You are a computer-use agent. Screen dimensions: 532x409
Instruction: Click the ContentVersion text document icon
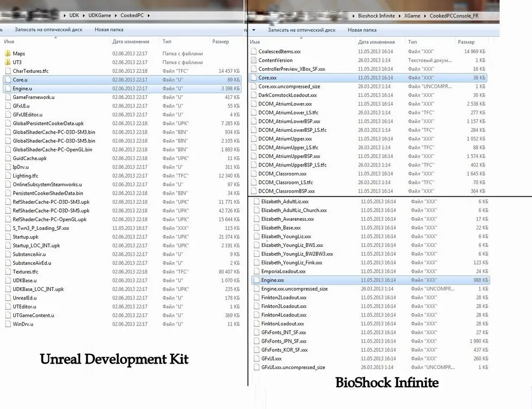click(x=254, y=60)
